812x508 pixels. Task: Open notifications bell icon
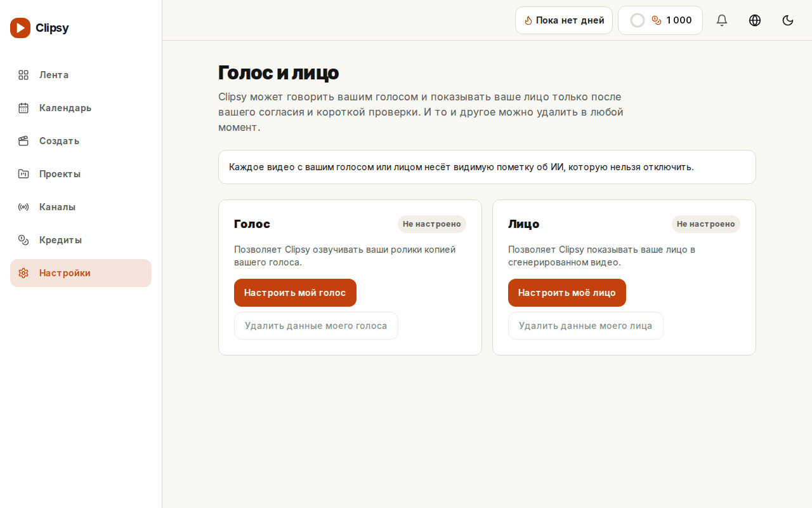pyautogui.click(x=722, y=20)
